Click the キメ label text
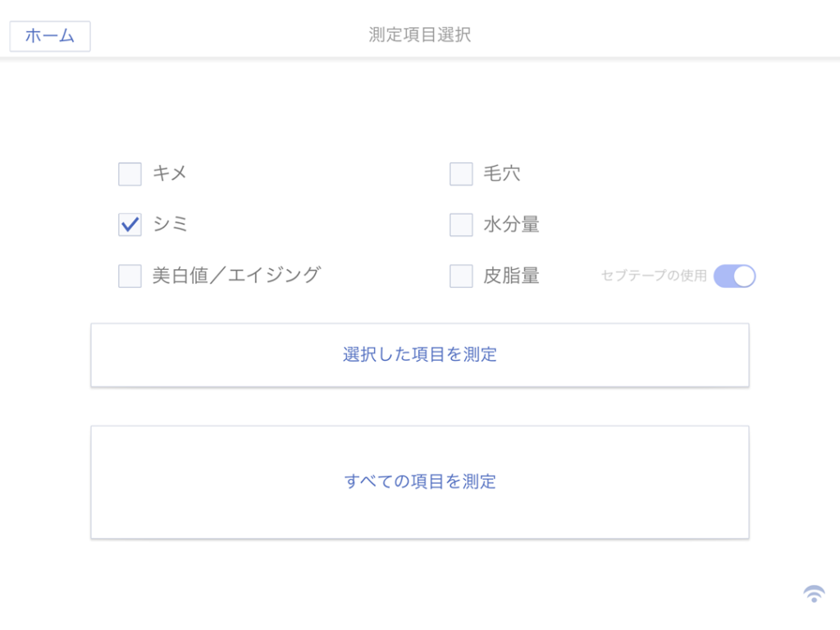This screenshot has height=630, width=840. coord(170,173)
